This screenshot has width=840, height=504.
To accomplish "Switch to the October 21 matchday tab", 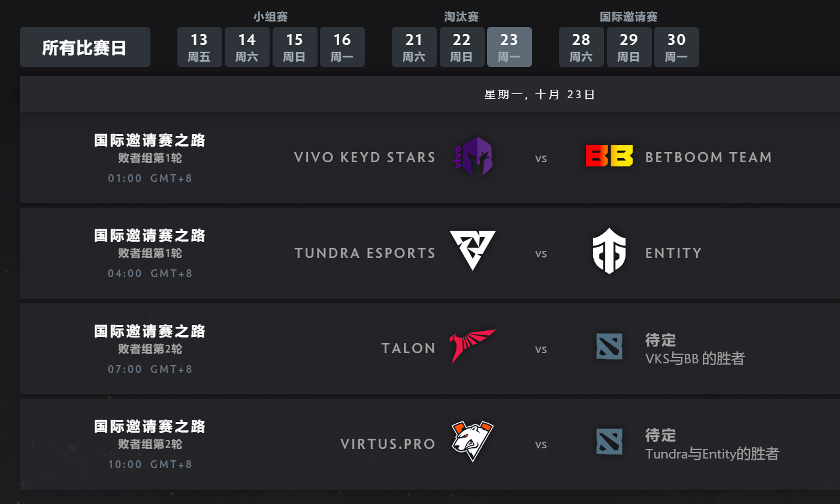I will pos(414,47).
